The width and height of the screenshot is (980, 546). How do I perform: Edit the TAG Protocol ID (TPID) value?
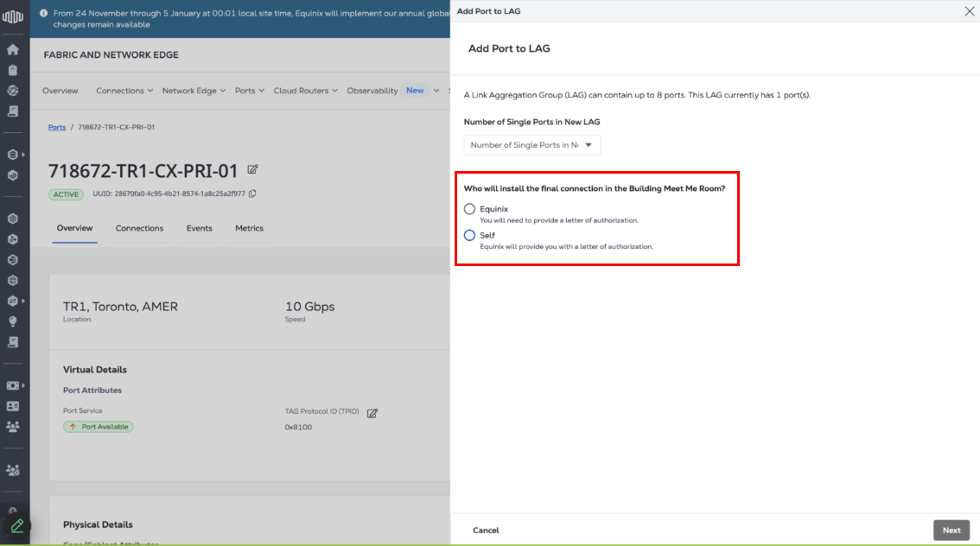click(372, 413)
